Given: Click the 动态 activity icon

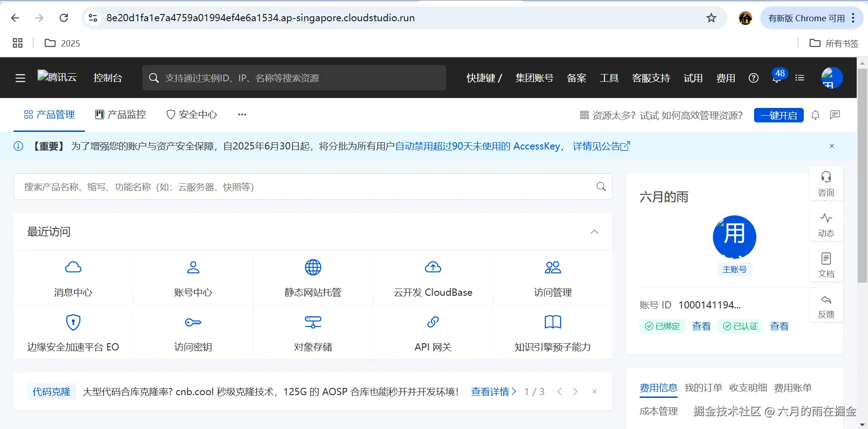Looking at the screenshot, I should [x=826, y=218].
